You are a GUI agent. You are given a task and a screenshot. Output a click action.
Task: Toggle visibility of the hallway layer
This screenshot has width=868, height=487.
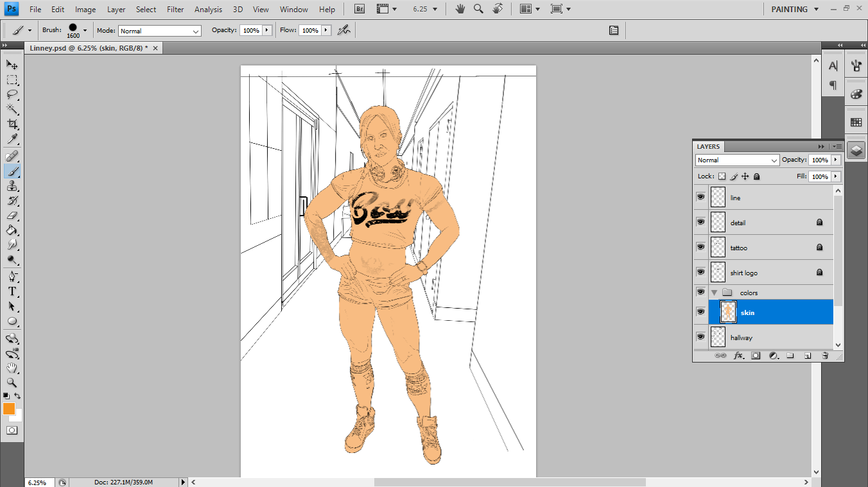click(700, 337)
